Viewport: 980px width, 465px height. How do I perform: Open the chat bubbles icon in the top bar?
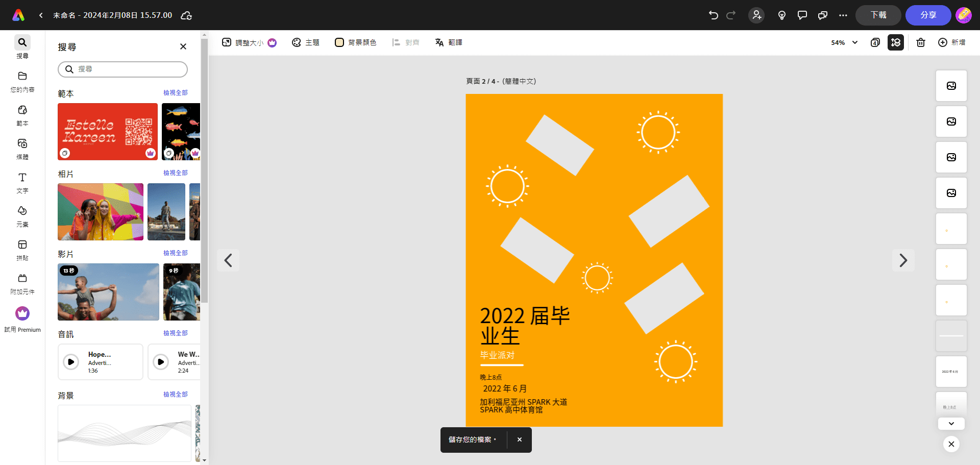(823, 15)
